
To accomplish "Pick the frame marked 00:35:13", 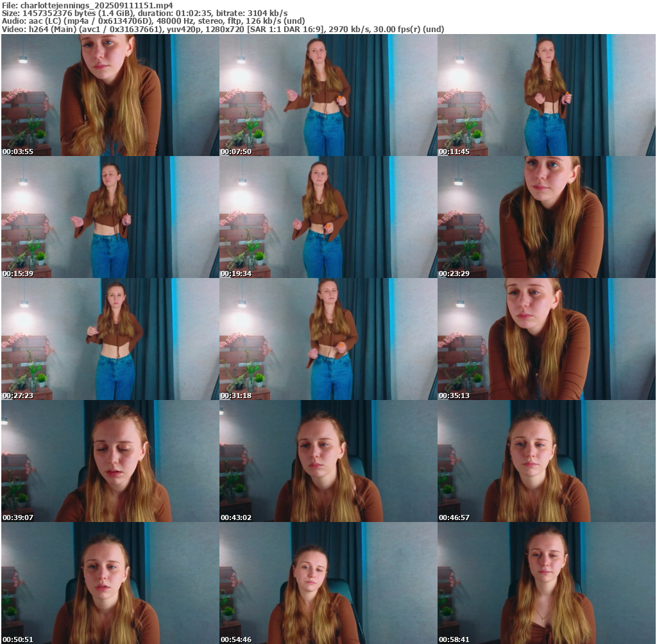I will [x=547, y=339].
